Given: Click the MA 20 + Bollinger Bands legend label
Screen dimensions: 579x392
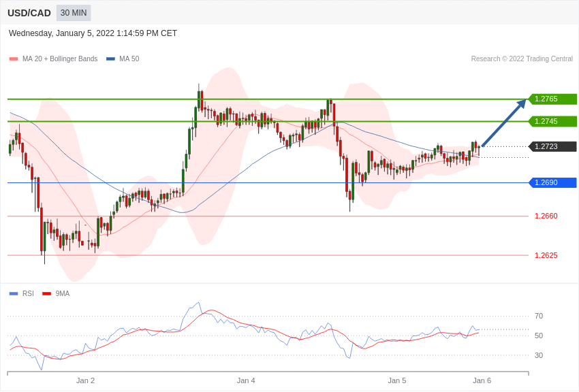Looking at the screenshot, I should pos(60,59).
